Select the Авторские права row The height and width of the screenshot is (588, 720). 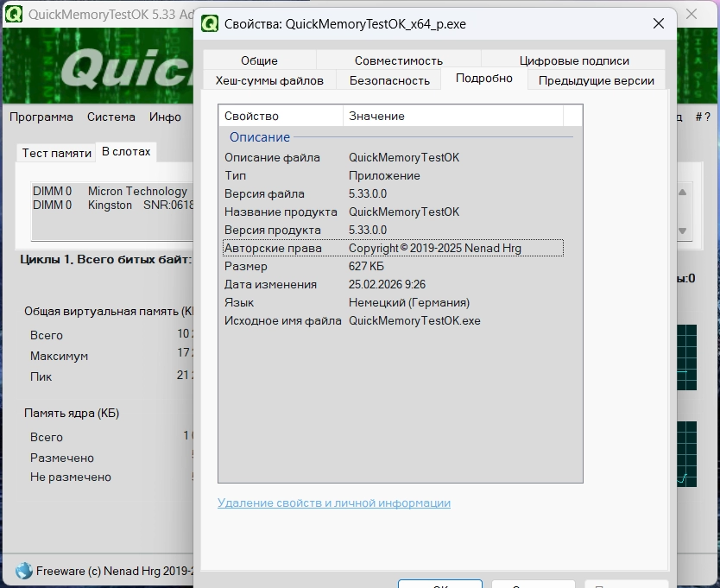tap(393, 248)
